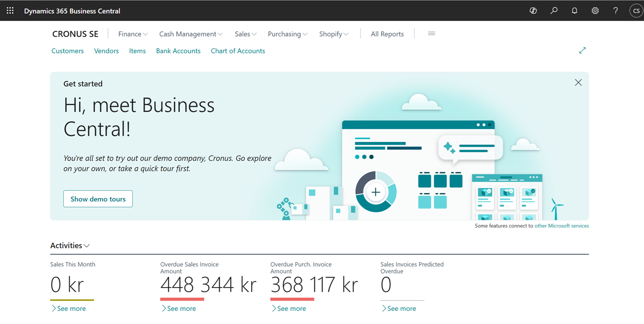Open the Purchasing dropdown menu
This screenshot has height=324, width=644.
(x=288, y=34)
